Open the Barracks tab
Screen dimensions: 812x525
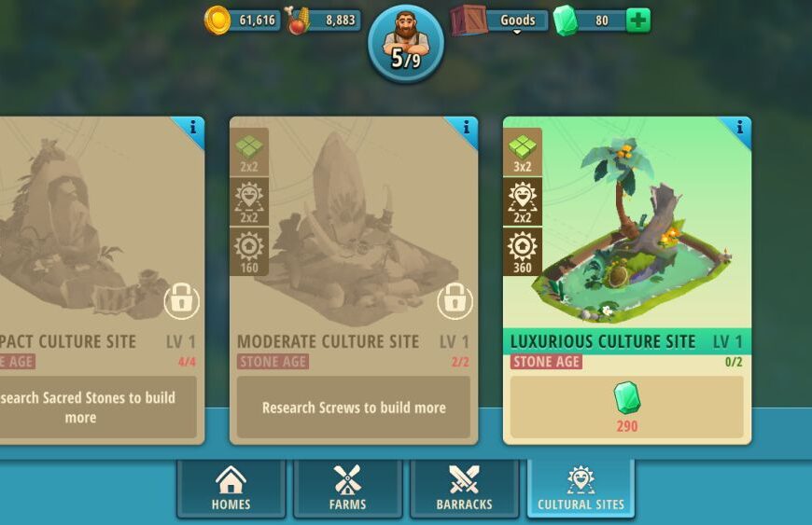click(464, 488)
